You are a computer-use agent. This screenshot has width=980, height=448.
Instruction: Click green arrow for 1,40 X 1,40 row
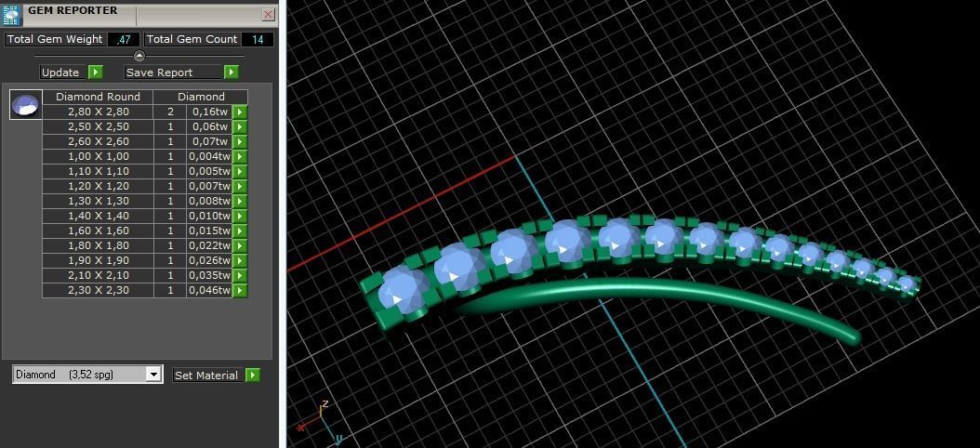[x=239, y=217]
